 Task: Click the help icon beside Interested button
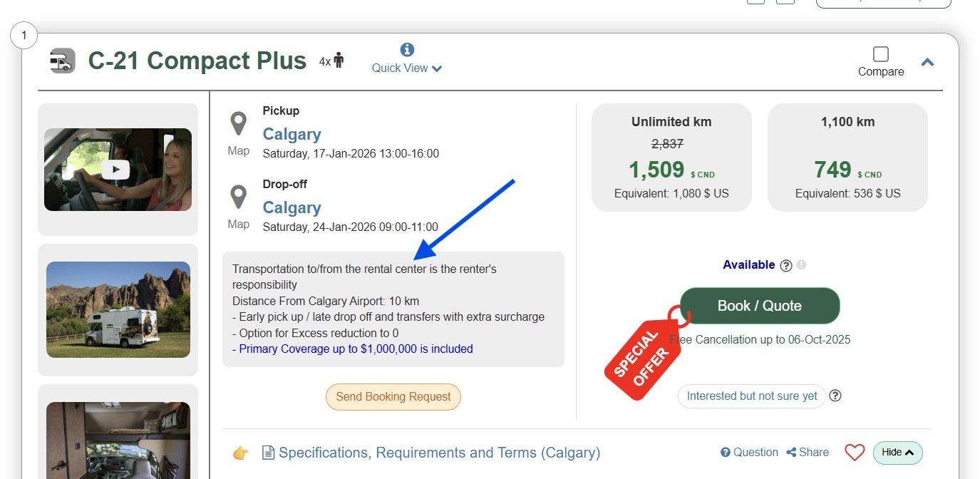click(x=835, y=396)
